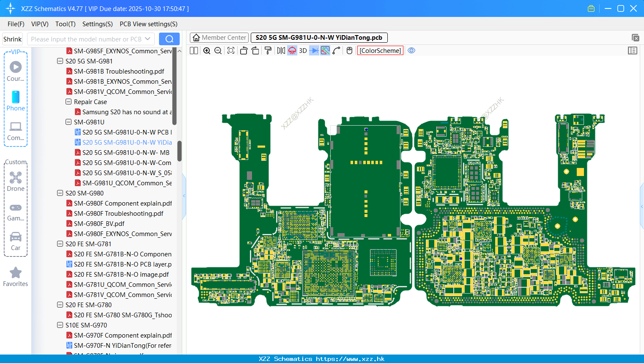Screen dimensions: 644x363
Task: Open S20 FE SM-G781B-N-O image.pdf
Action: (121, 274)
